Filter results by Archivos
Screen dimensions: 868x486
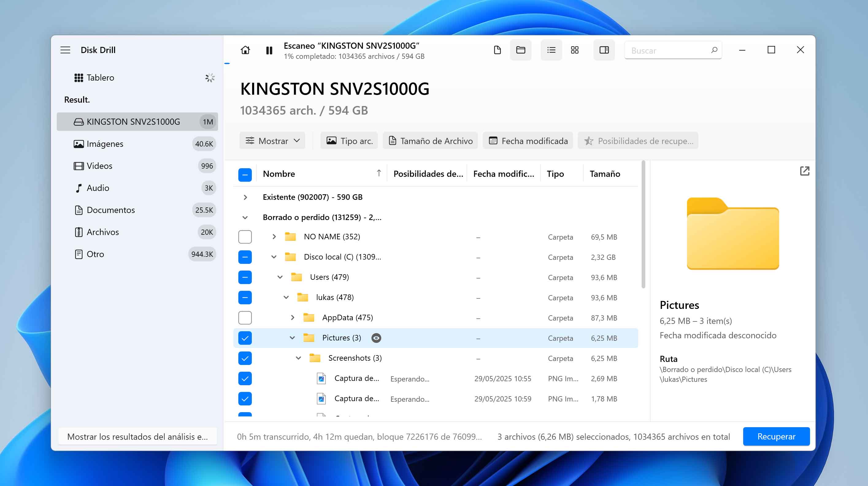(137, 232)
